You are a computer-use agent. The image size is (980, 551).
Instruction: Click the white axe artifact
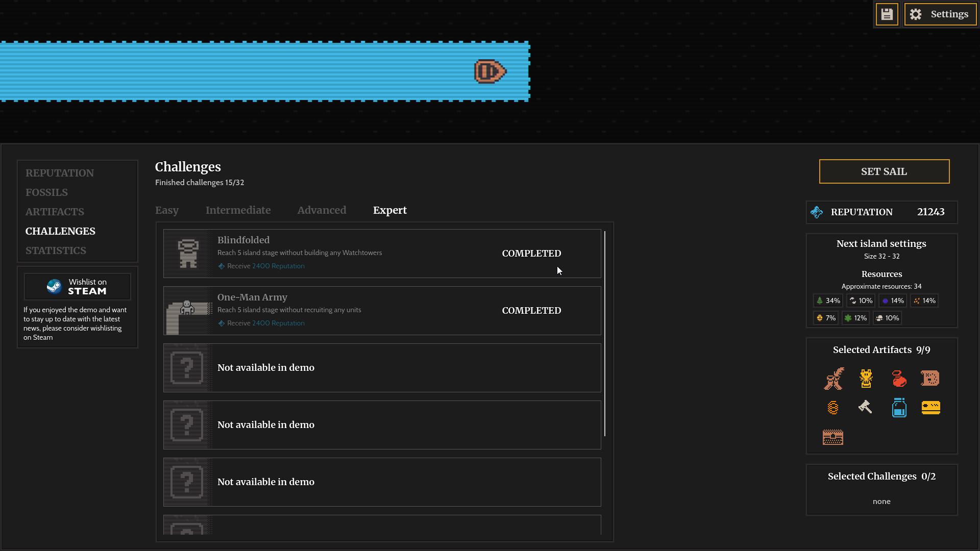865,407
